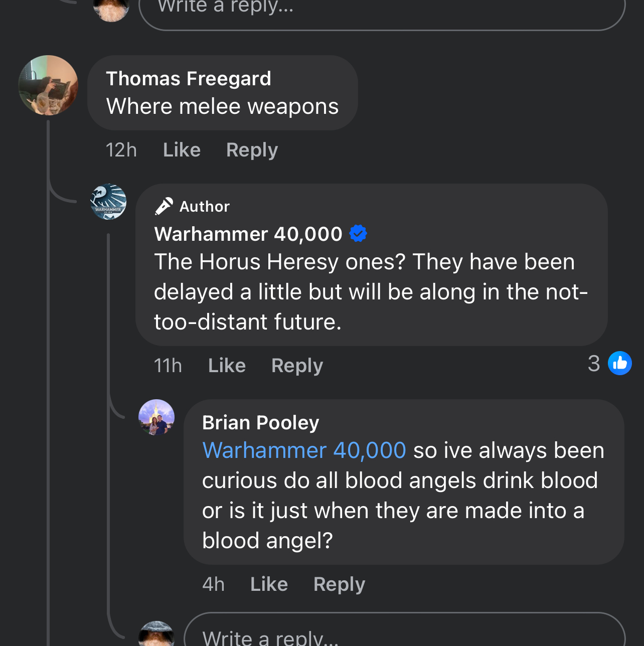Click the Warhammer 40,000 page avatar

(108, 202)
